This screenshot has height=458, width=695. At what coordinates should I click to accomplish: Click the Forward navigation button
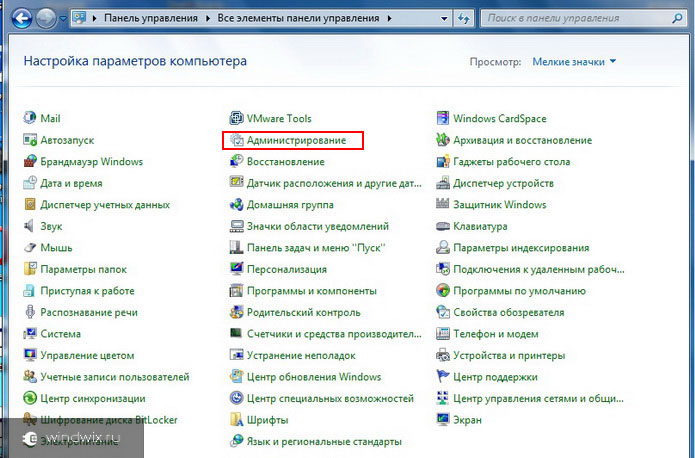(46, 18)
